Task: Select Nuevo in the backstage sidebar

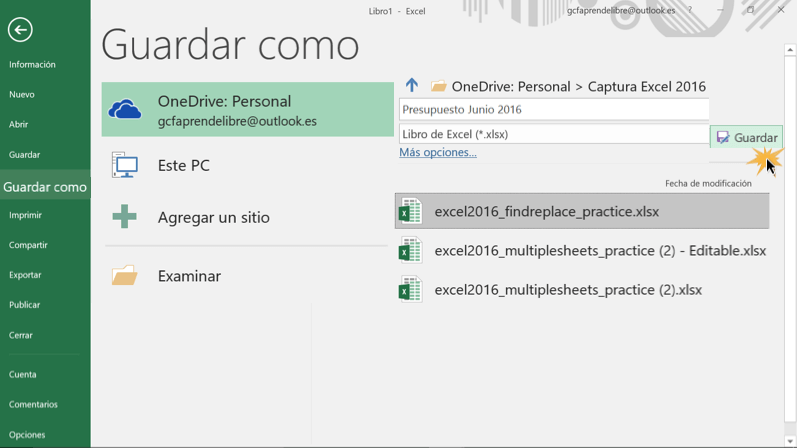Action: point(22,95)
